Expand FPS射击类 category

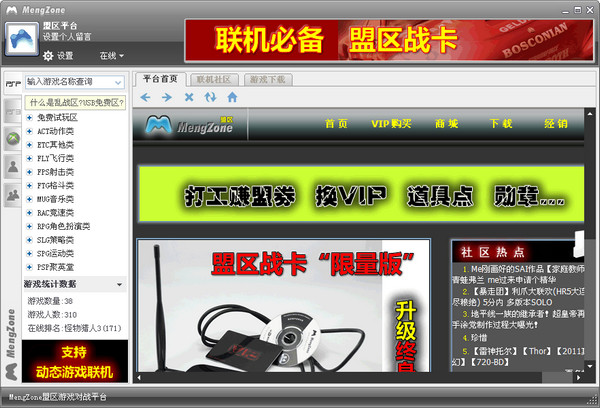tap(29, 172)
